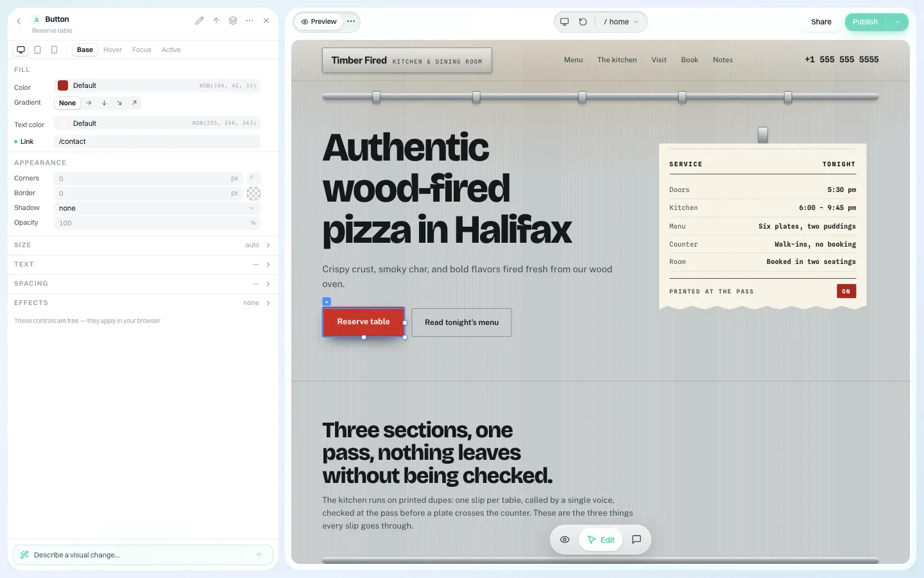This screenshot has width=924, height=578.
Task: Open the more options next to Preview
Action: coord(351,22)
